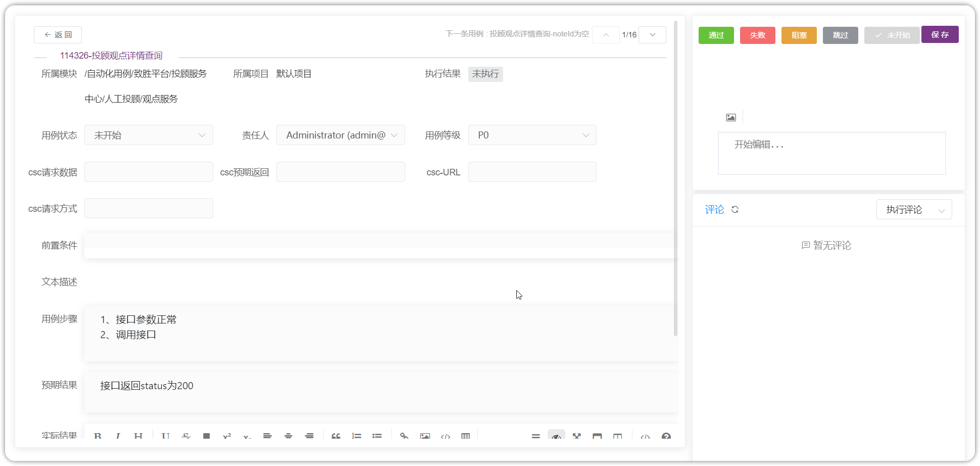Go to next case with down chevron

pyautogui.click(x=652, y=34)
